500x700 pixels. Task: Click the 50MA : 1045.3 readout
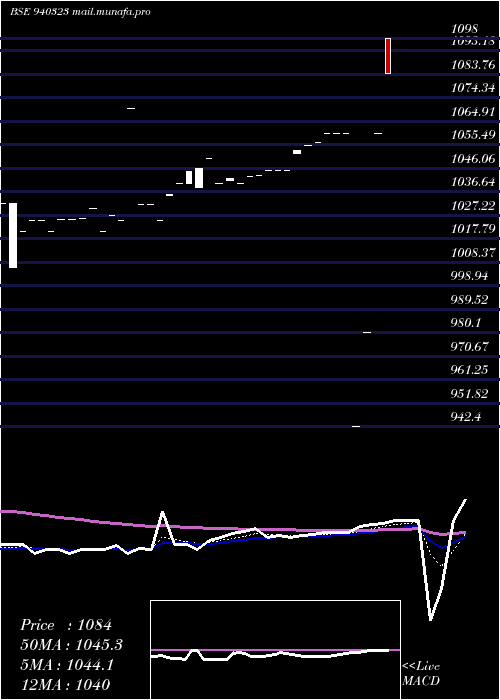pyautogui.click(x=71, y=645)
